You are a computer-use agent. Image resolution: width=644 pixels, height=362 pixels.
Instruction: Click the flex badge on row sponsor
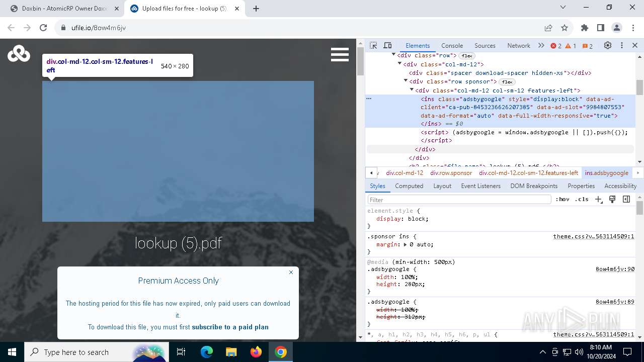coord(507,82)
